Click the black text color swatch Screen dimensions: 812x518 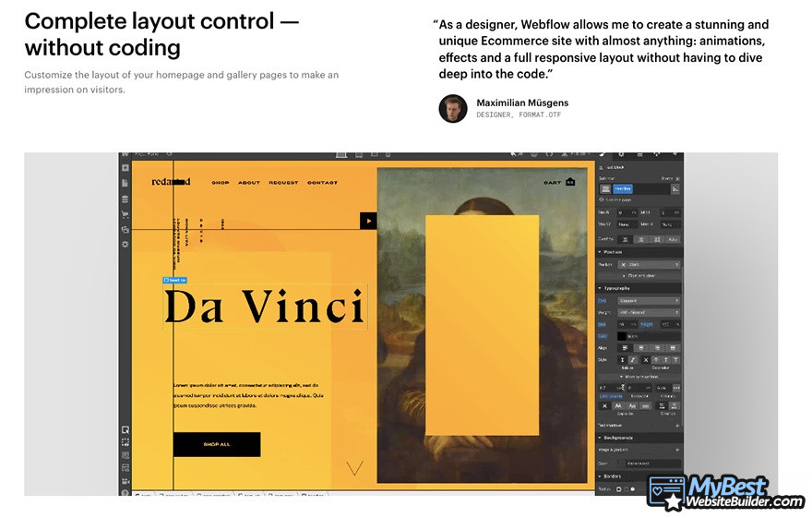(x=622, y=337)
